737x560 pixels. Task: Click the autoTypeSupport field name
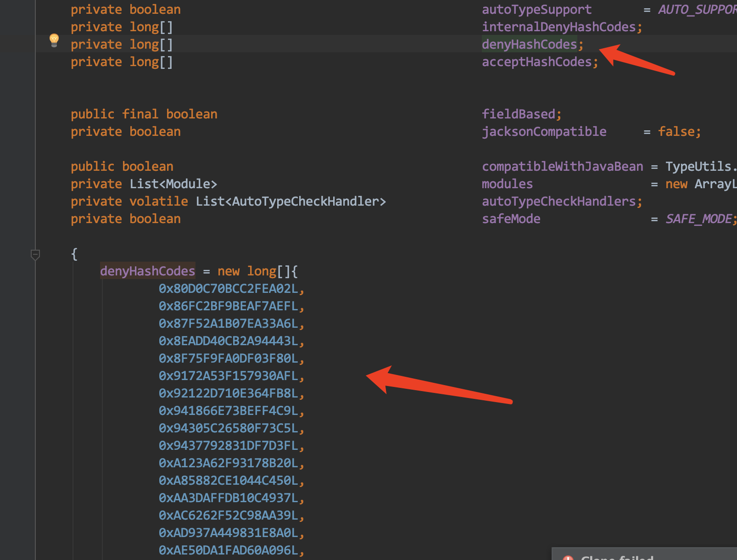tap(536, 10)
